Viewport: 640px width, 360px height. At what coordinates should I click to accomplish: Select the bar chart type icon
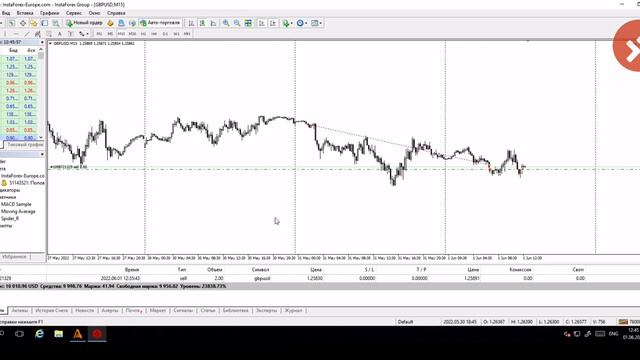click(x=191, y=23)
